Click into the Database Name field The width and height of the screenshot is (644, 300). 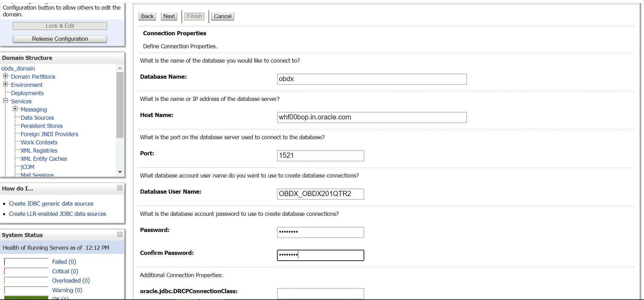(x=371, y=79)
